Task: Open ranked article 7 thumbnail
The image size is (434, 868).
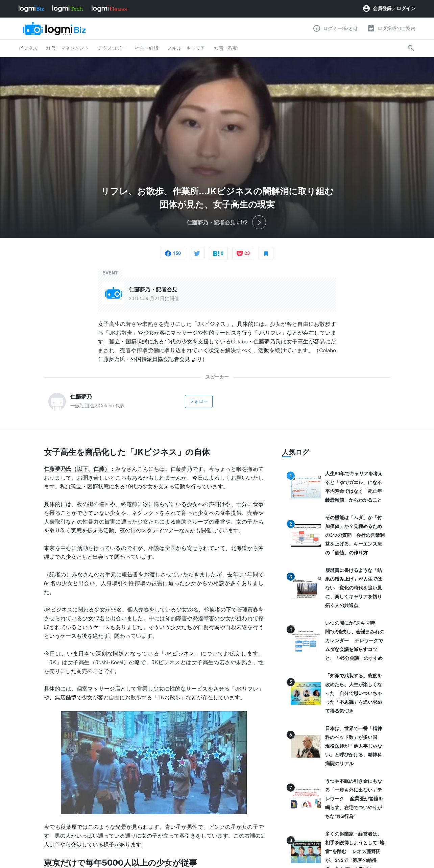Action: 306,799
